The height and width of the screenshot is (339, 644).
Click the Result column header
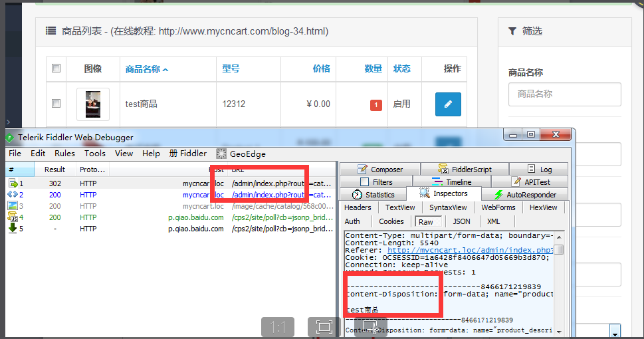54,169
